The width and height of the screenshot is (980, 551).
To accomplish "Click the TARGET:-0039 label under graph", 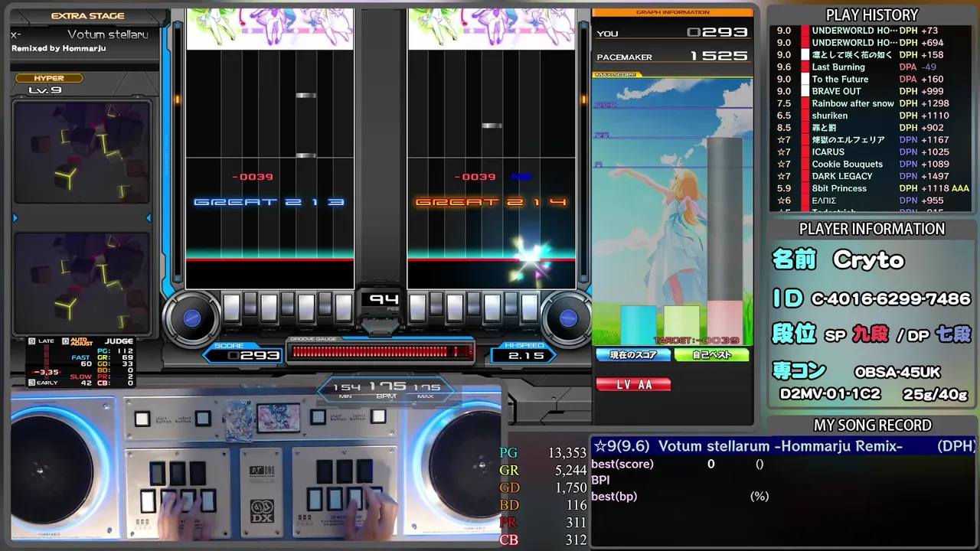I will (697, 341).
